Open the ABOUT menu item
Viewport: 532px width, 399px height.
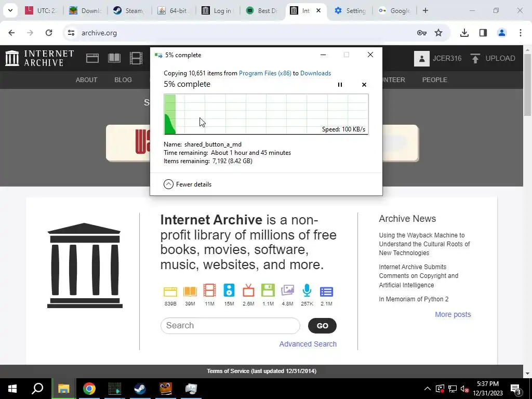pos(87,79)
